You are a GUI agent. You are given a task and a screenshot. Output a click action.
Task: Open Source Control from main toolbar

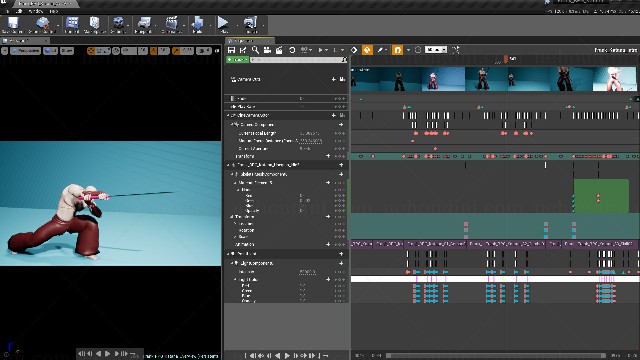41,25
